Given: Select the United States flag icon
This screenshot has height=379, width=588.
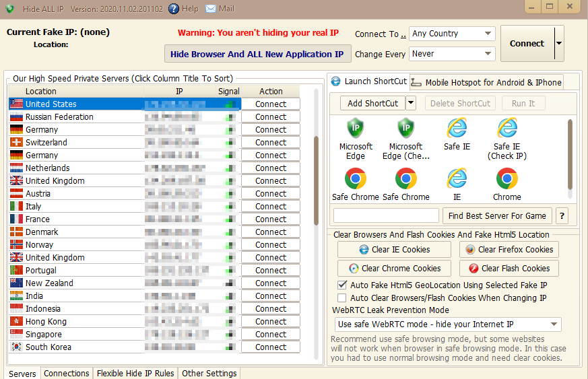Looking at the screenshot, I should (16, 104).
